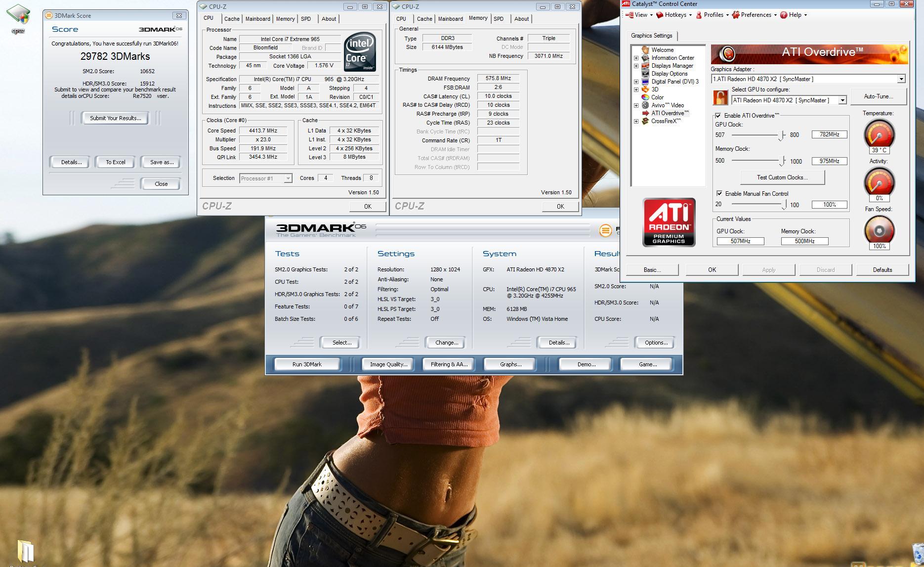Image resolution: width=924 pixels, height=567 pixels.
Task: Select the 3D cube icon in tree
Action: tap(645, 89)
